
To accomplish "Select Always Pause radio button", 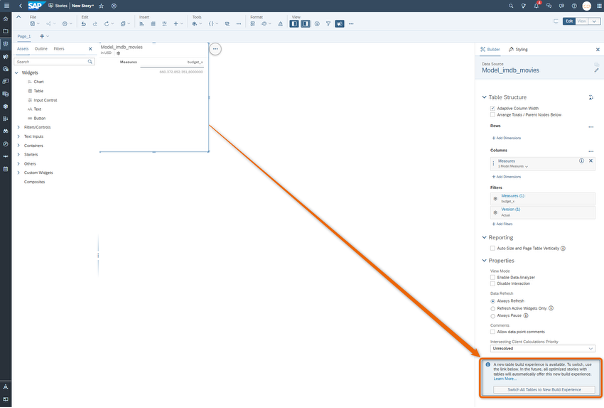I will click(492, 316).
